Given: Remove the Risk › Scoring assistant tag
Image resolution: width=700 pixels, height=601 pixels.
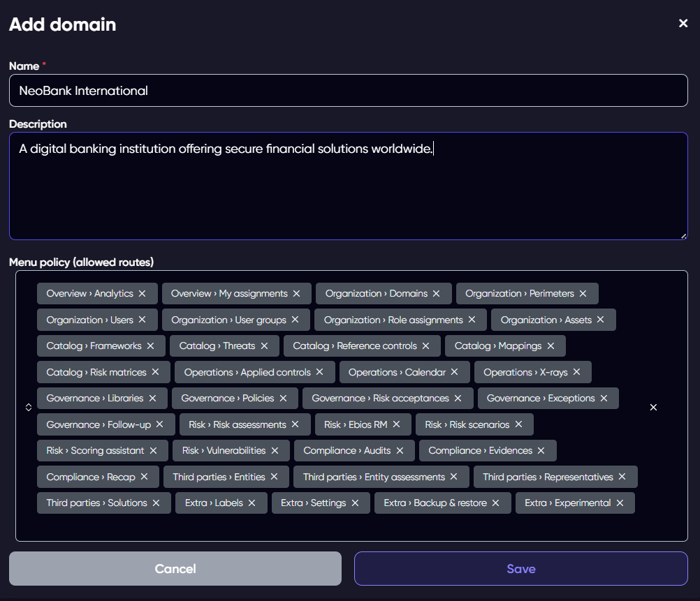Looking at the screenshot, I should click(x=153, y=451).
